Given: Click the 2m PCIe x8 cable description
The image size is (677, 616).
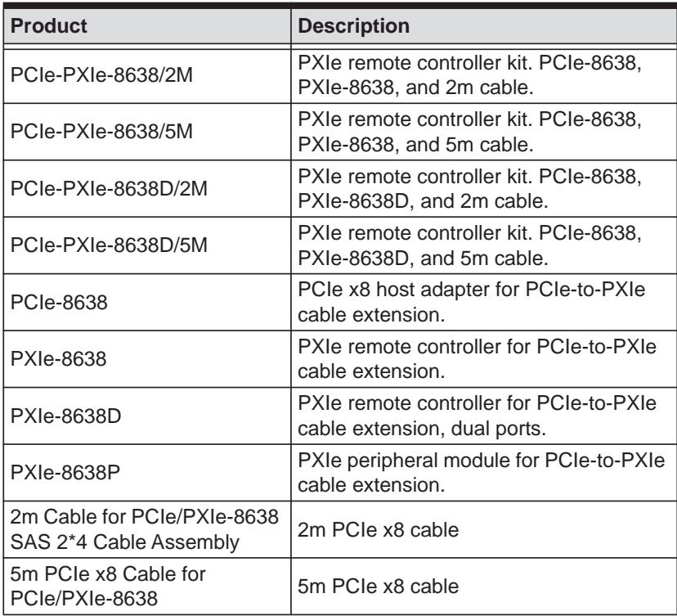Looking at the screenshot, I should 379,529.
